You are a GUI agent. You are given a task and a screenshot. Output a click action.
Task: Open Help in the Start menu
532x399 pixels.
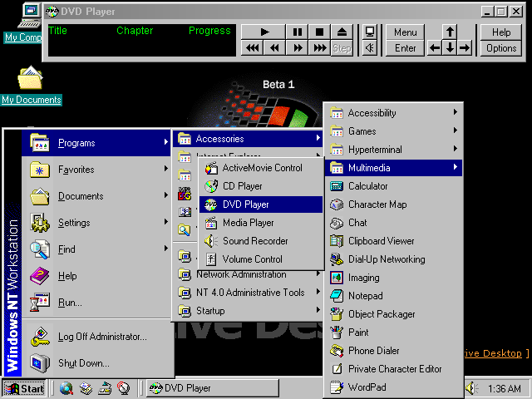pos(96,275)
